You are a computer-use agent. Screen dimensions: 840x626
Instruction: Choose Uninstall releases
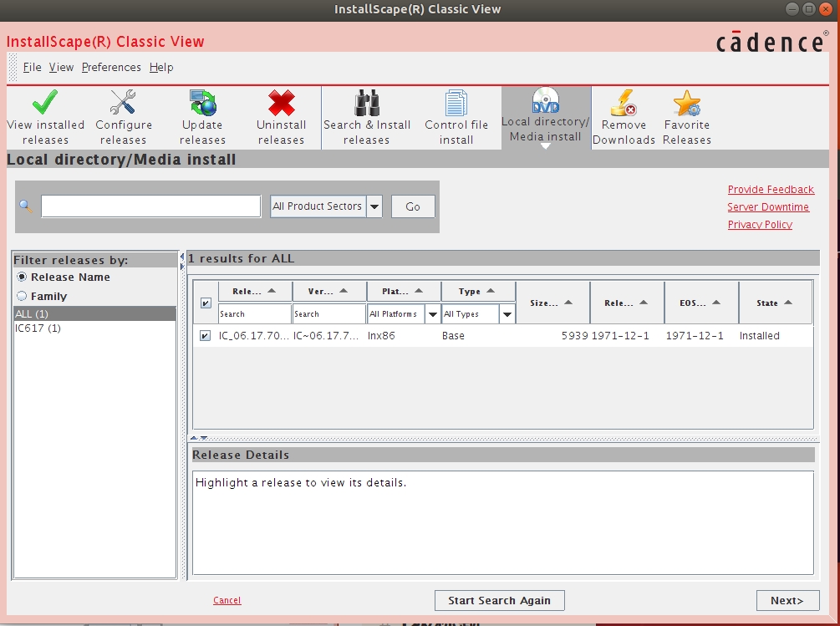coord(281,117)
